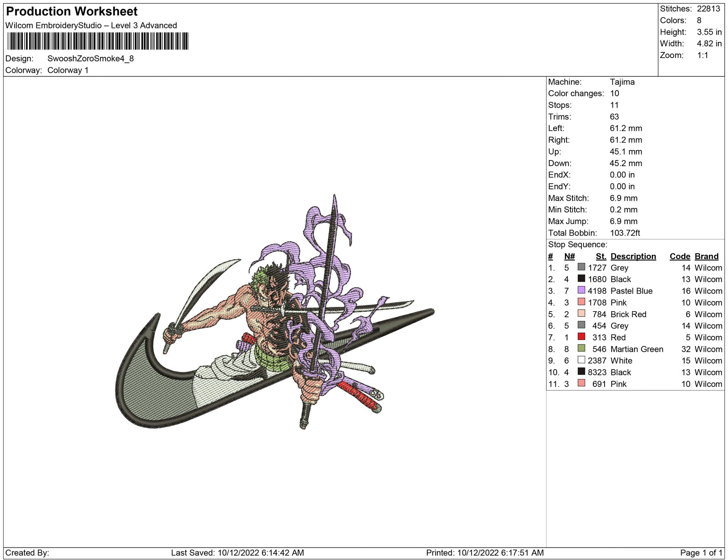Select the Brick Red color swatch
This screenshot has height=560, width=728.
click(x=581, y=313)
